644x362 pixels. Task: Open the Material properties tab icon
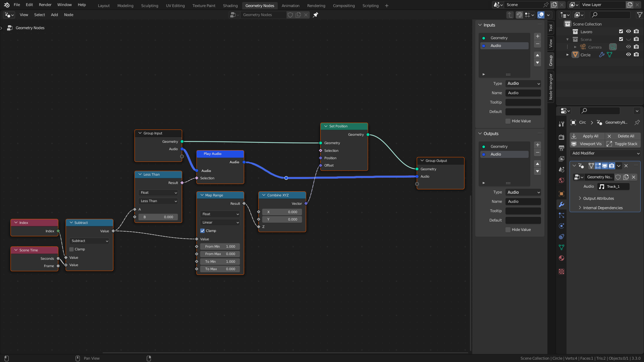[561, 258]
